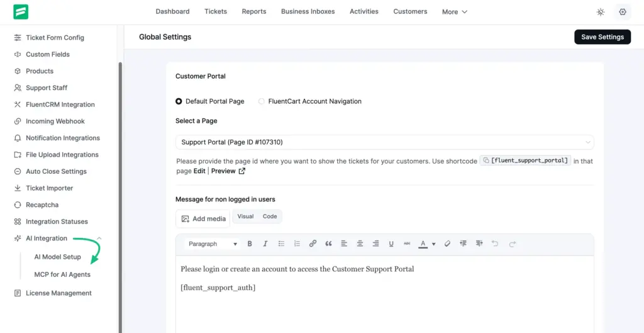Click the Edit page link
The width and height of the screenshot is (644, 333).
click(199, 171)
